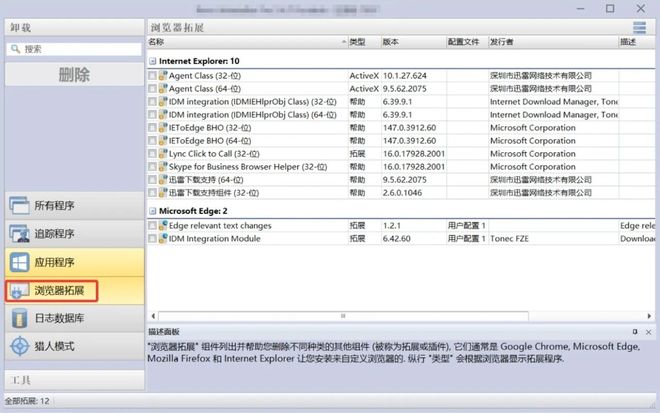Click the Skype for Business Browser Helper icon
The image size is (660, 413).
click(163, 167)
